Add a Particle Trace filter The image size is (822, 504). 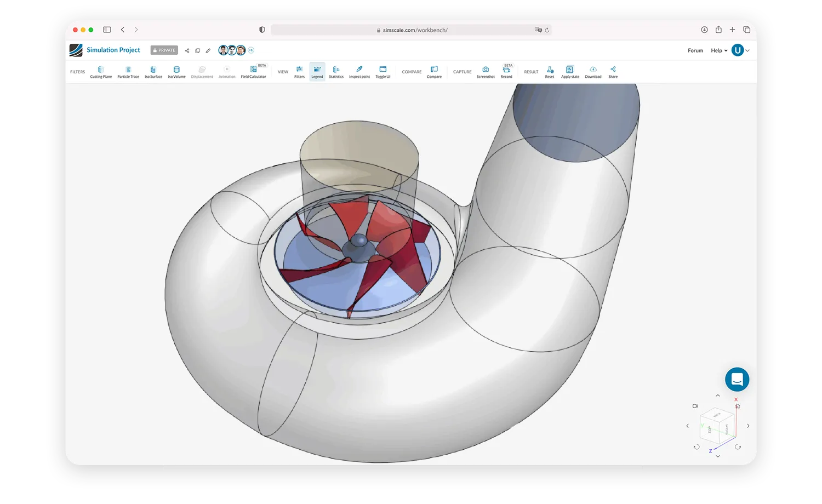(x=128, y=72)
